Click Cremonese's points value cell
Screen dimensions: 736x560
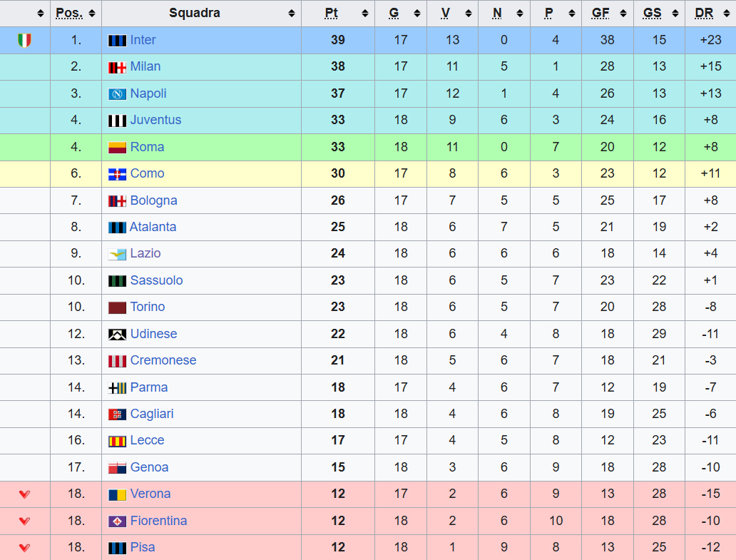click(x=338, y=361)
